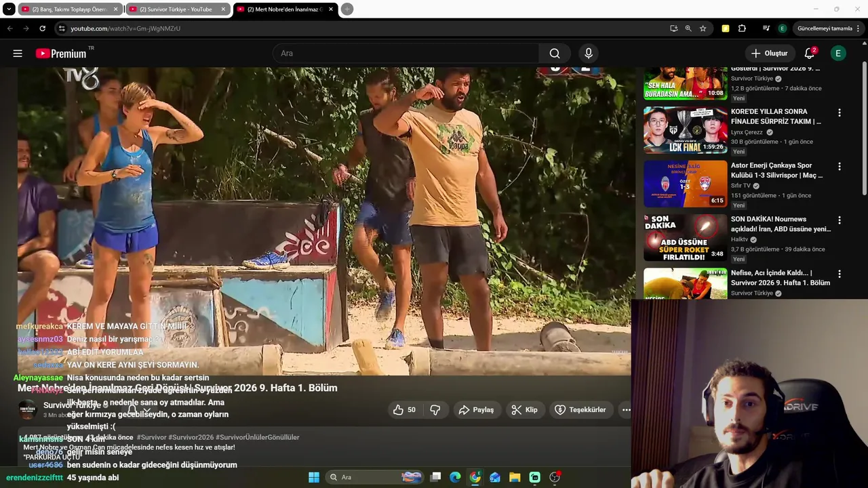868x488 pixels.
Task: Close the Mert Nobre'den İnanılmaz tab
Action: point(330,9)
